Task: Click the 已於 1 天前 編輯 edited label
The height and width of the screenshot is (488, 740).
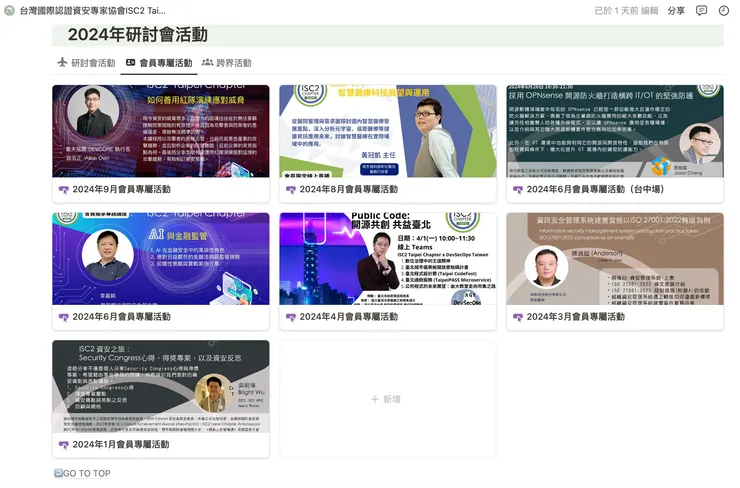Action: coord(626,10)
